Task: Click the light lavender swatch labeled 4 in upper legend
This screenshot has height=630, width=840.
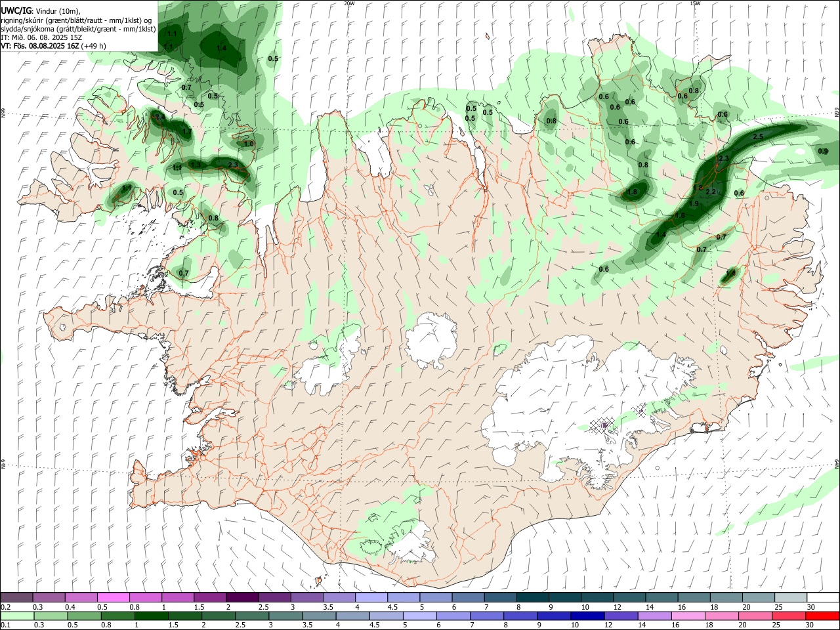Action: point(371,597)
